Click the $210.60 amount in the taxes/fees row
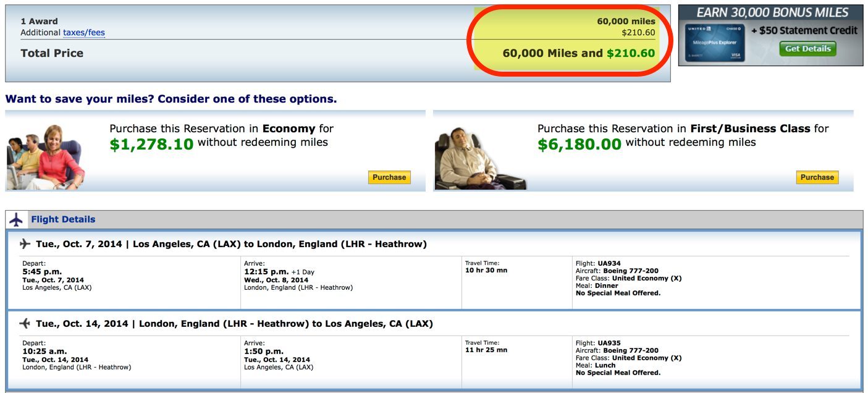This screenshot has height=393, width=868. (638, 33)
